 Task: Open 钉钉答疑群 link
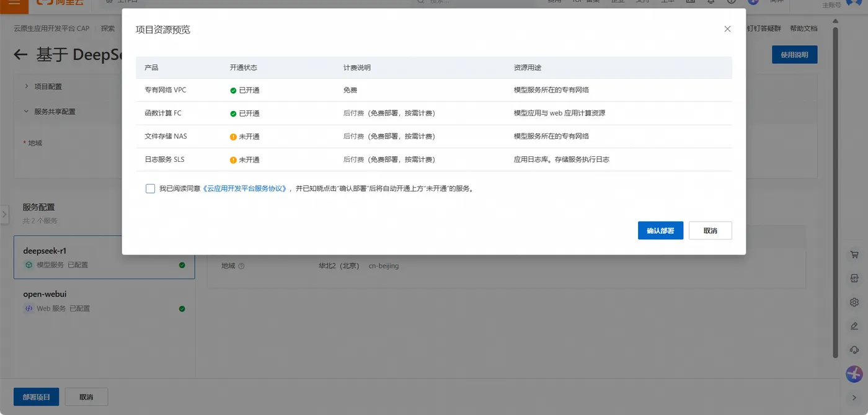(764, 29)
